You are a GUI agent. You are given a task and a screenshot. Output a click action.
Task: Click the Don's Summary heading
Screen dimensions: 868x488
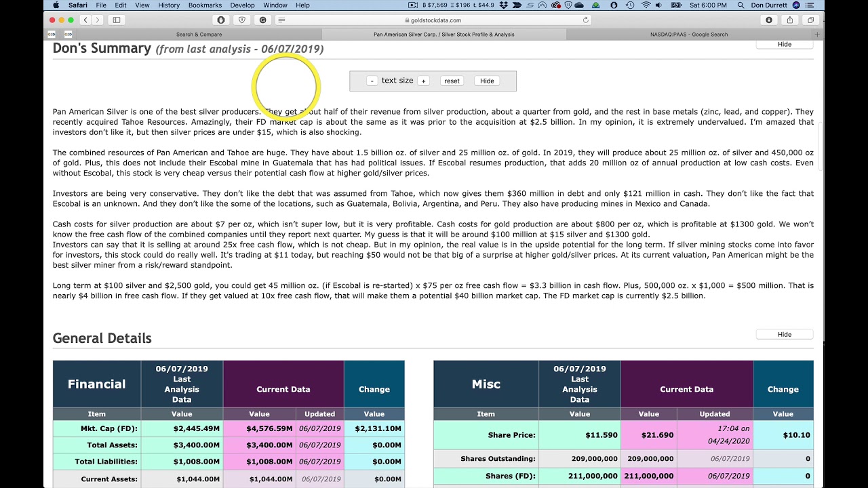click(x=102, y=48)
